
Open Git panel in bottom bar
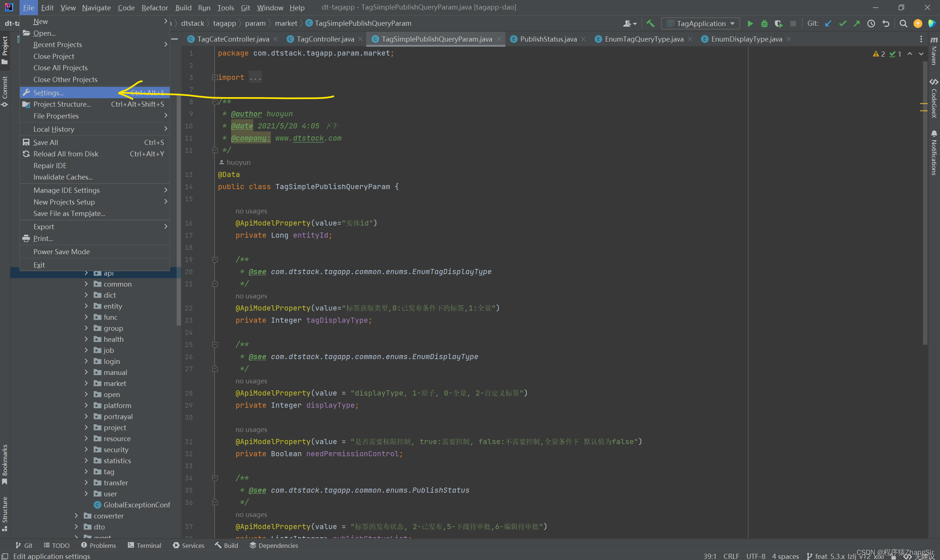[24, 545]
